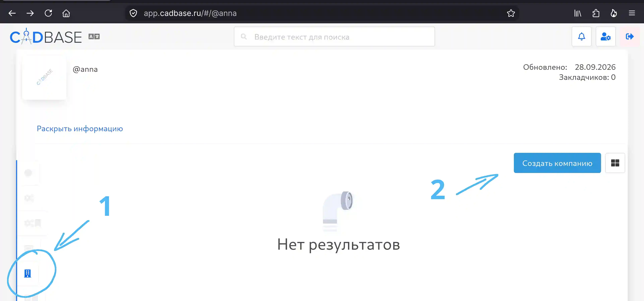Click the CADBASE logo
This screenshot has height=301, width=644.
click(46, 37)
